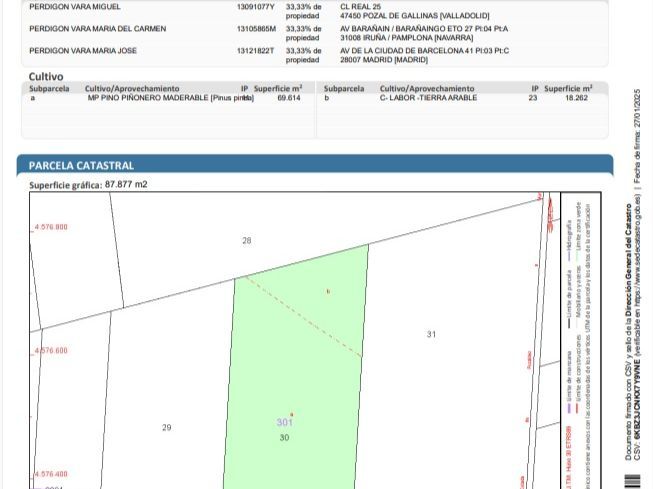Click the Cultivo section heading

[x=46, y=76]
